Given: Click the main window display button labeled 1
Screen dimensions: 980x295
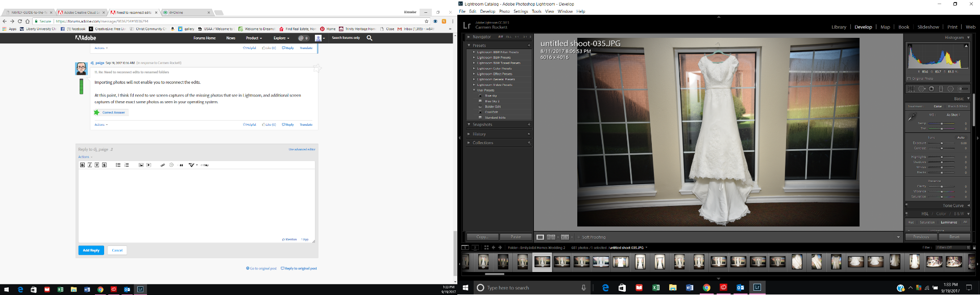Looking at the screenshot, I should [x=465, y=247].
